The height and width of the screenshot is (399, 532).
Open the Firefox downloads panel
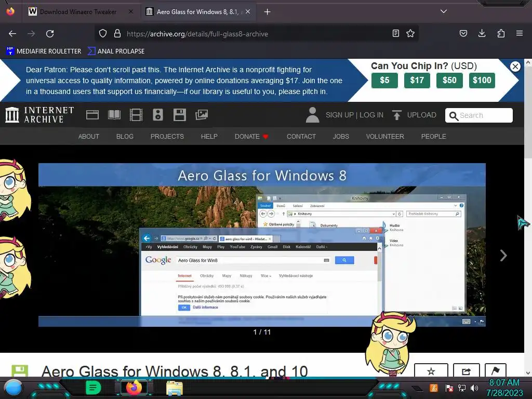coord(482,33)
